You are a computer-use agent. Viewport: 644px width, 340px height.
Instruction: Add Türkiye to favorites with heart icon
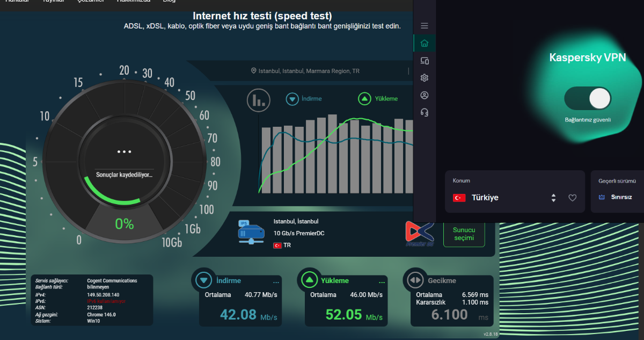coord(572,198)
